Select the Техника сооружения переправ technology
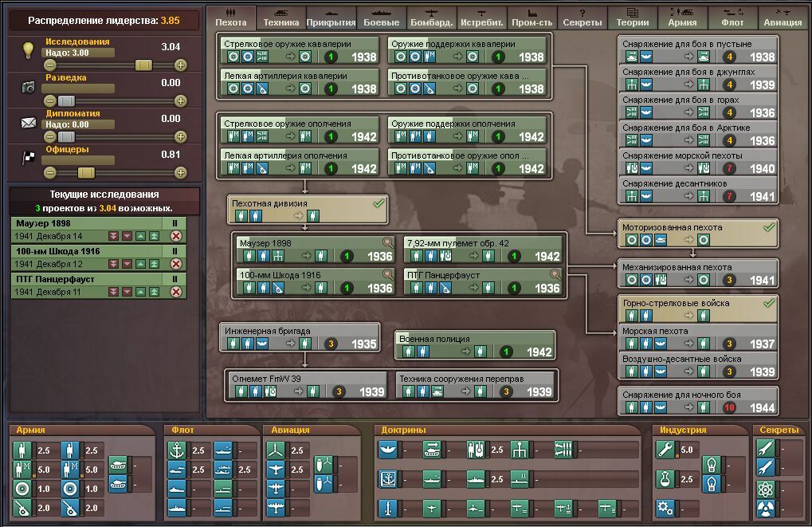The image size is (812, 527). tap(476, 386)
